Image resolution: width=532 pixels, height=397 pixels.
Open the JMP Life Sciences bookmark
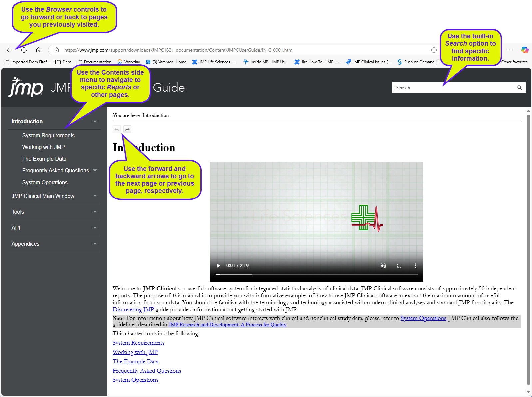[x=214, y=62]
